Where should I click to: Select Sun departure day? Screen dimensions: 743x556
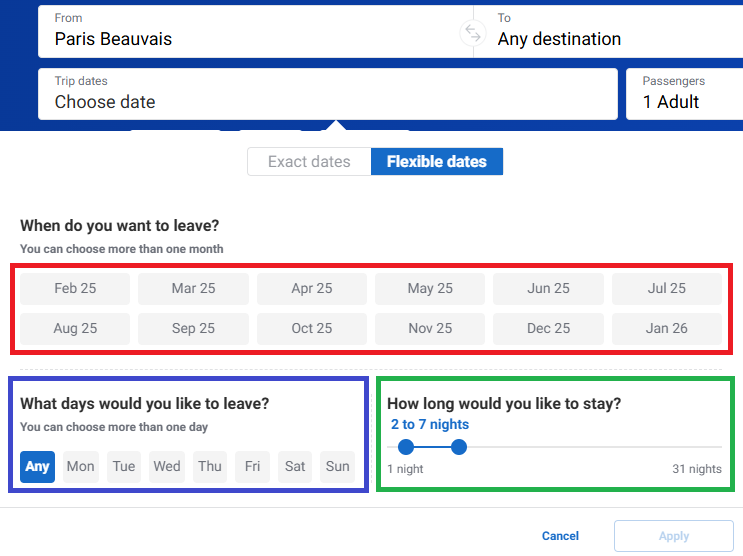coord(338,466)
